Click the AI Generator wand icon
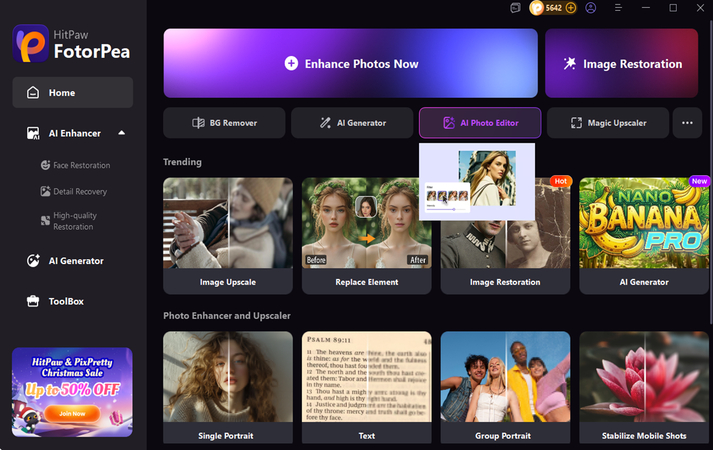 325,123
